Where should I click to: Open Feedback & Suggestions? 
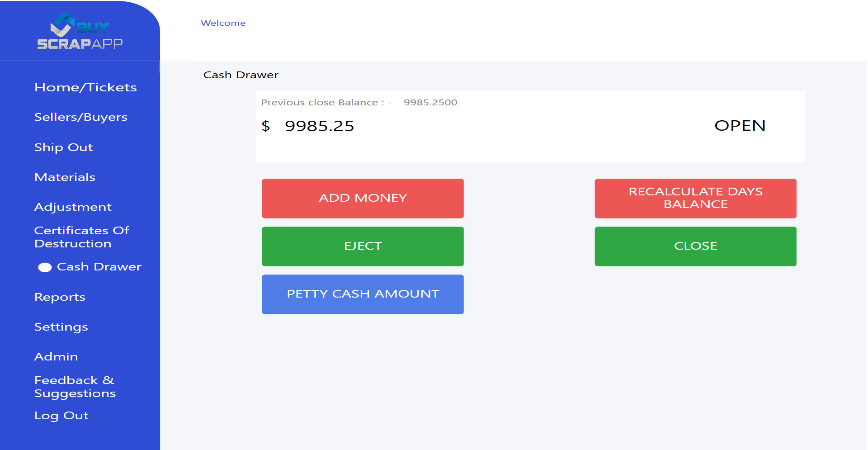point(75,387)
